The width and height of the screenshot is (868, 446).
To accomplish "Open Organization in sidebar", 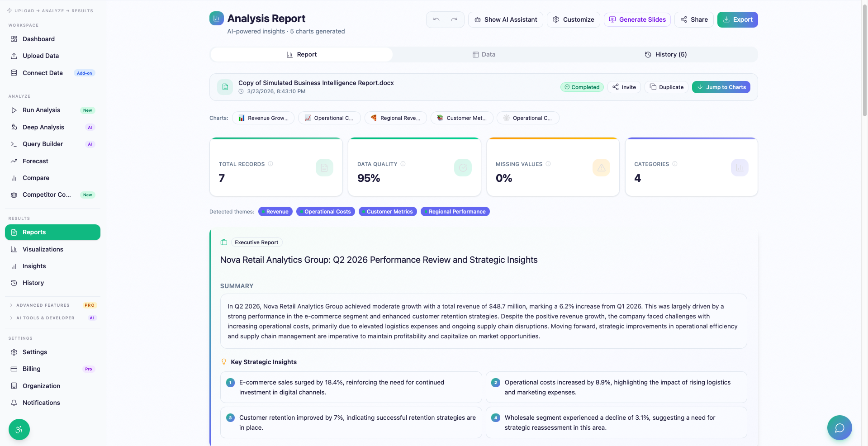I will click(52, 386).
